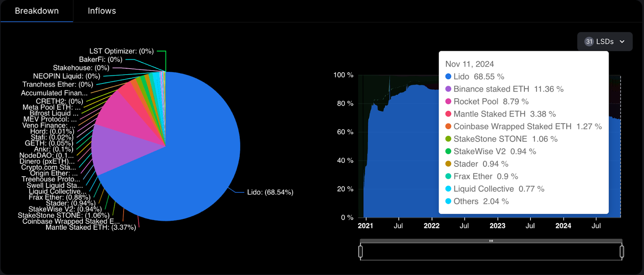Click the pink Rocket Pool tooltip dot
644x275 pixels.
point(448,101)
